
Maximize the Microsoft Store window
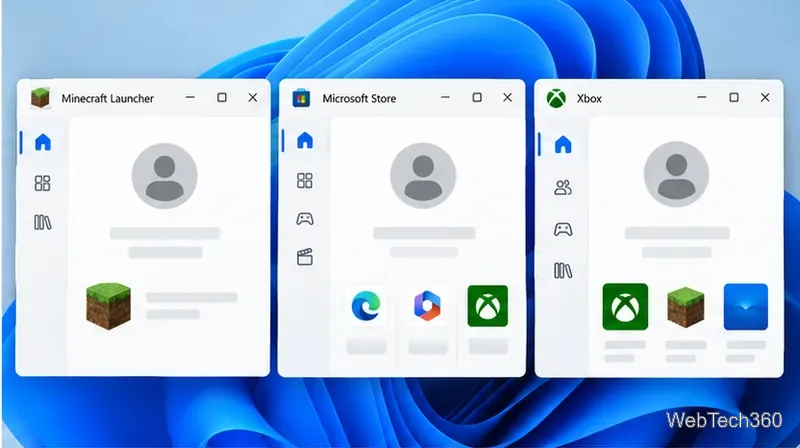477,97
